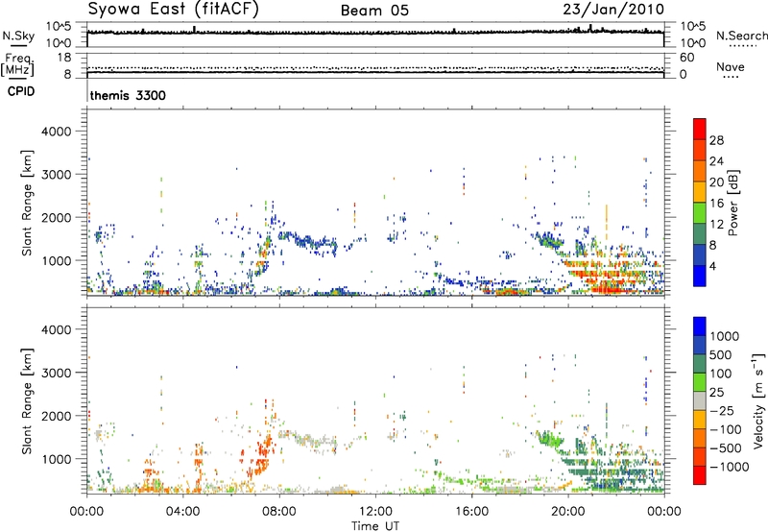Click the red bottom of velocity colorbar

[x=700, y=475]
